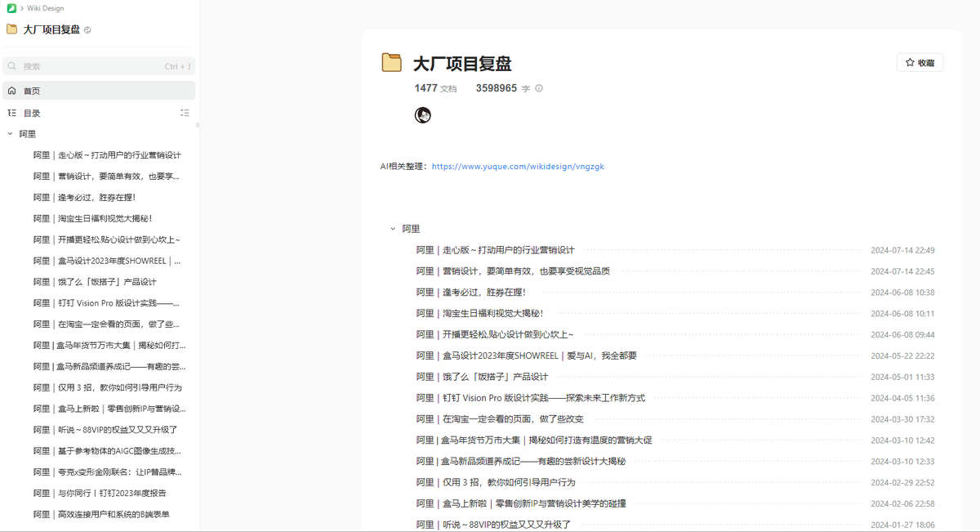Viewport: 980px width, 532px height.
Task: Select sidebar item 仅用 3 招，教你如何引导用户行为
Action: (x=108, y=388)
